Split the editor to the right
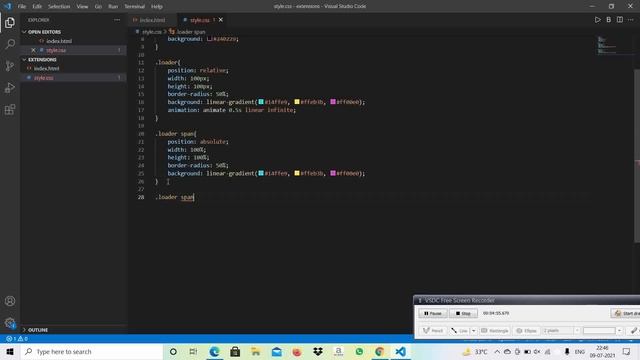The width and height of the screenshot is (640, 360). [x=620, y=20]
